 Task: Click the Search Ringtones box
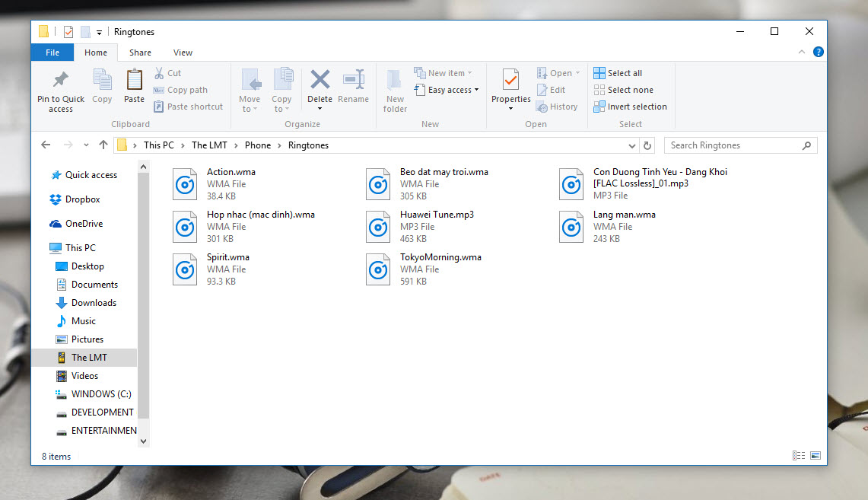pos(741,145)
